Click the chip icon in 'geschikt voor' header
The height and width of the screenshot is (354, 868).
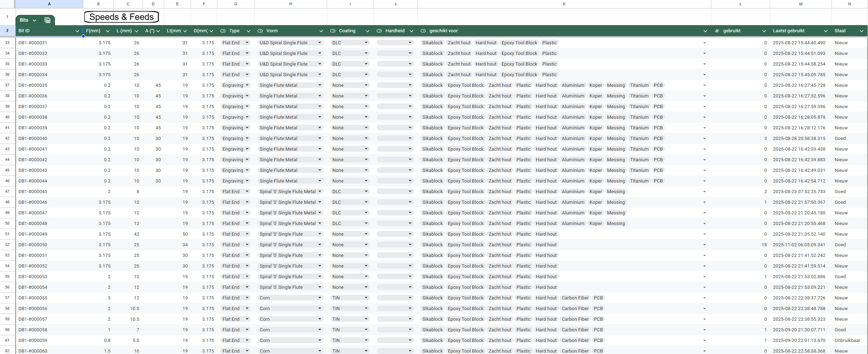[x=423, y=31]
